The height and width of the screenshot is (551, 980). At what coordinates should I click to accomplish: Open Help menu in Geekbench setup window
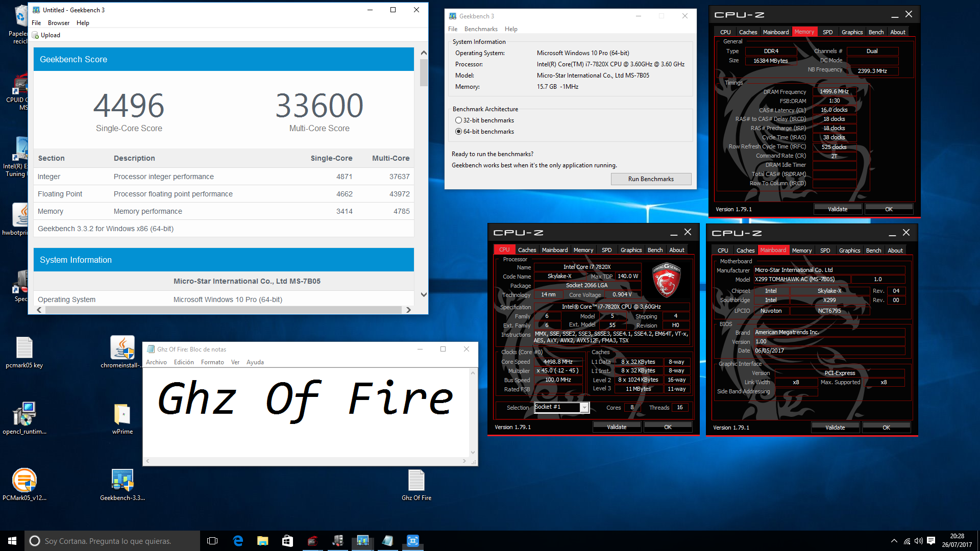pyautogui.click(x=511, y=29)
